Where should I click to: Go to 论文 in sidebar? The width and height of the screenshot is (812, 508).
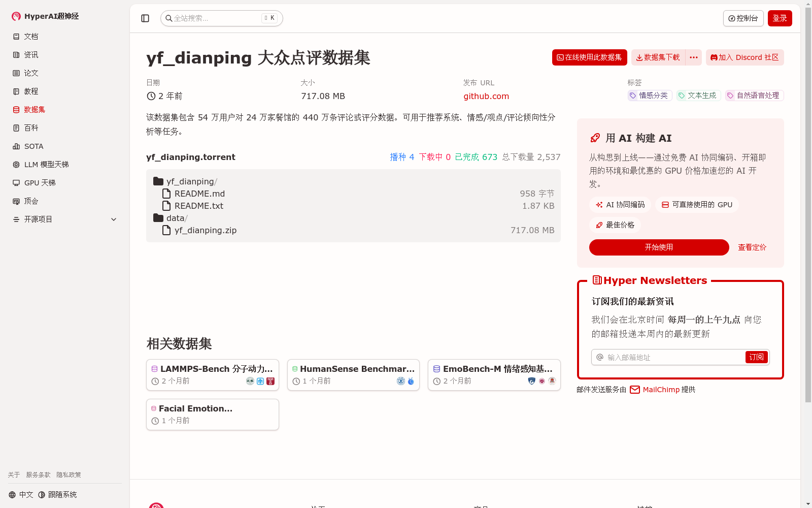tap(65, 73)
